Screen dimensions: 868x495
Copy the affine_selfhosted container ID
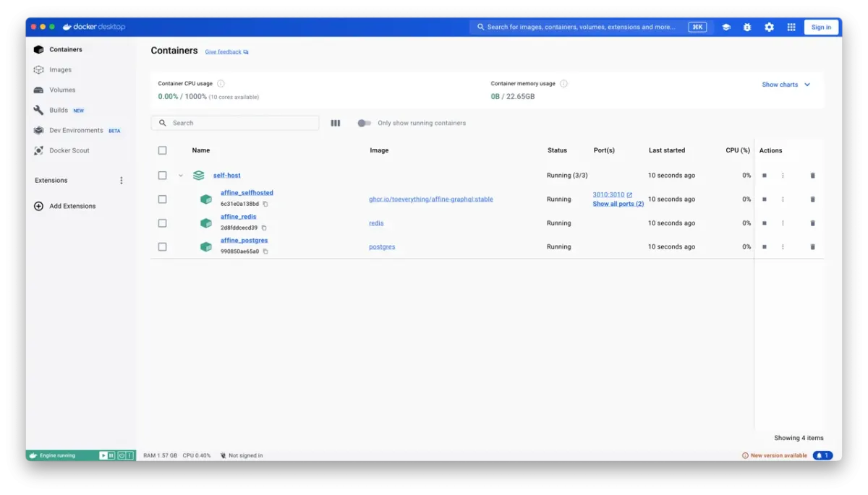point(265,204)
